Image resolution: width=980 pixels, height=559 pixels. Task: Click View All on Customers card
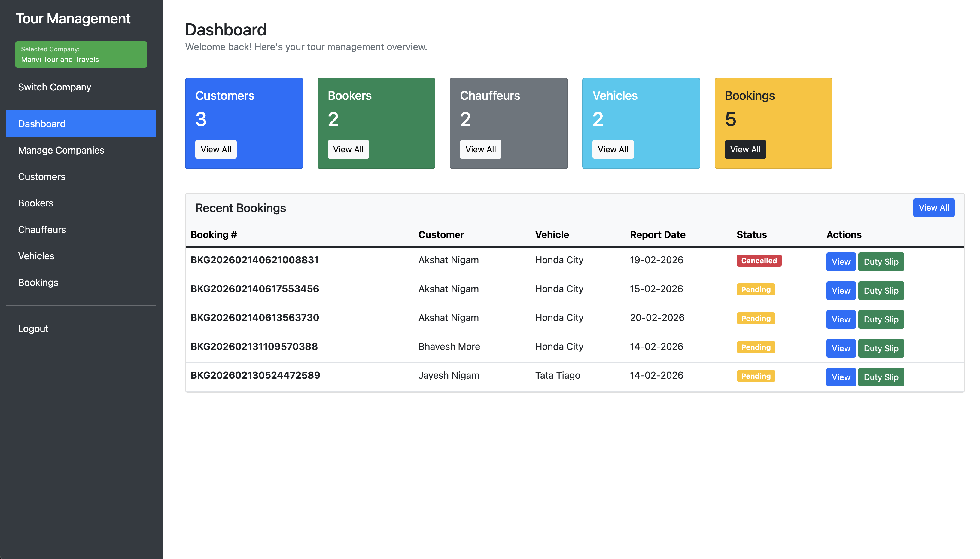point(216,149)
